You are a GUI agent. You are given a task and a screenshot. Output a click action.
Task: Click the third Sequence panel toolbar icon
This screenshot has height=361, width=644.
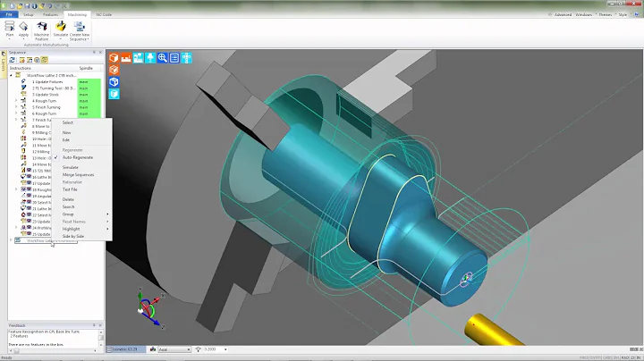pos(30,60)
